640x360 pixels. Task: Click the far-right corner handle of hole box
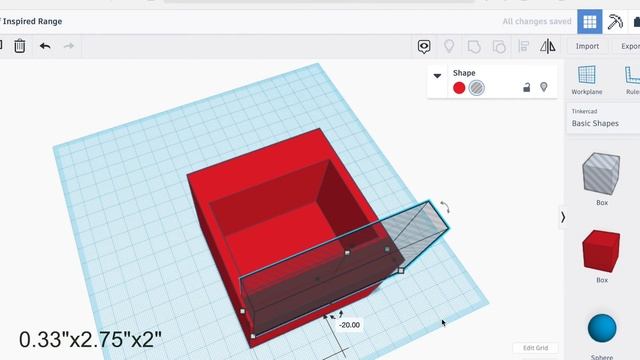(401, 270)
